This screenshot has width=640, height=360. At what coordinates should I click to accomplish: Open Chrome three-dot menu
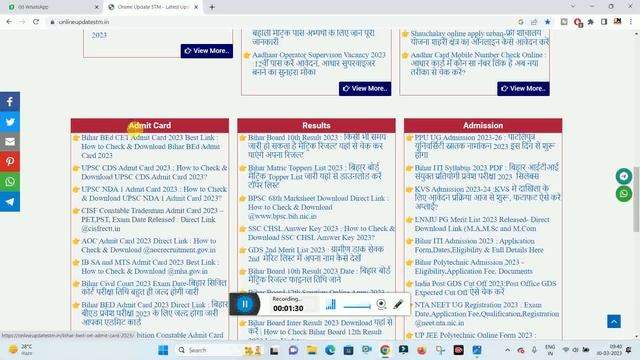coord(631,22)
